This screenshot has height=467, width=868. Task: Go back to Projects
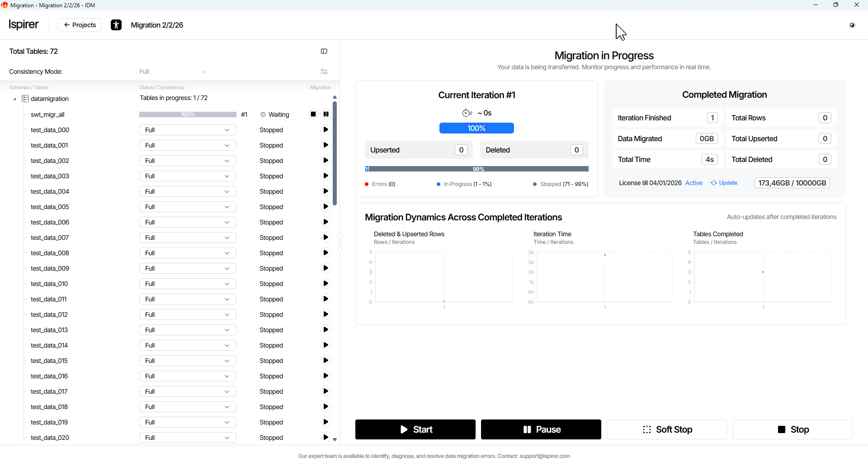[x=80, y=25]
